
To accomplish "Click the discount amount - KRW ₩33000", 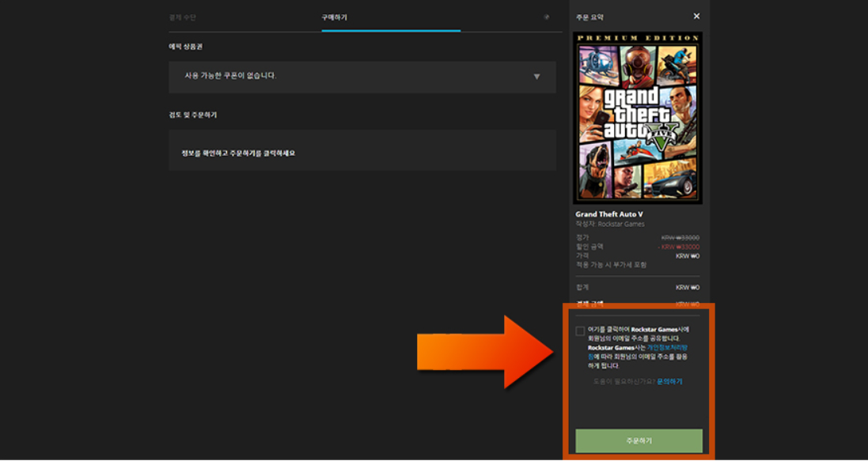I will pos(679,247).
